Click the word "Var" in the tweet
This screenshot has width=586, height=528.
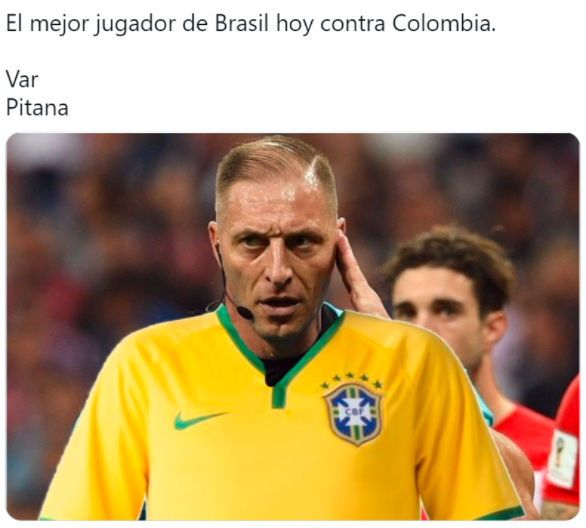(22, 80)
